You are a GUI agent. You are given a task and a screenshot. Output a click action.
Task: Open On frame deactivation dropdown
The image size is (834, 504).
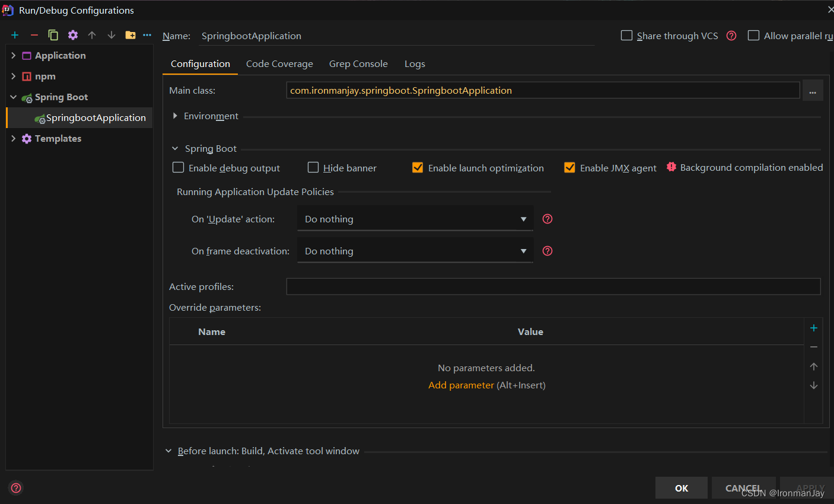tap(415, 251)
